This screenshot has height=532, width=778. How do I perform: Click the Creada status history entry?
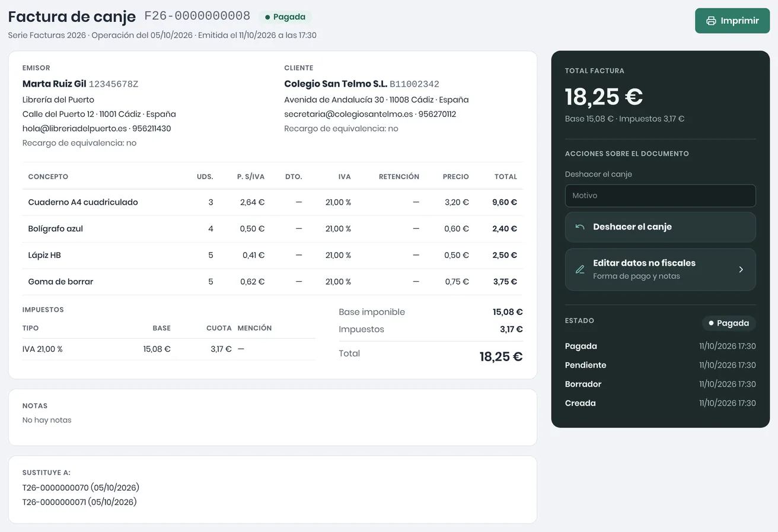[x=660, y=403]
